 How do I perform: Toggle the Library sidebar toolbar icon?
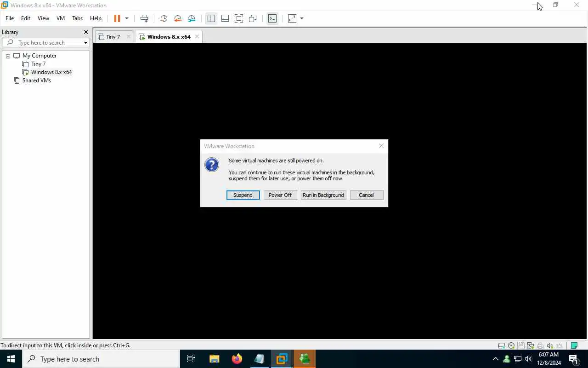click(211, 18)
